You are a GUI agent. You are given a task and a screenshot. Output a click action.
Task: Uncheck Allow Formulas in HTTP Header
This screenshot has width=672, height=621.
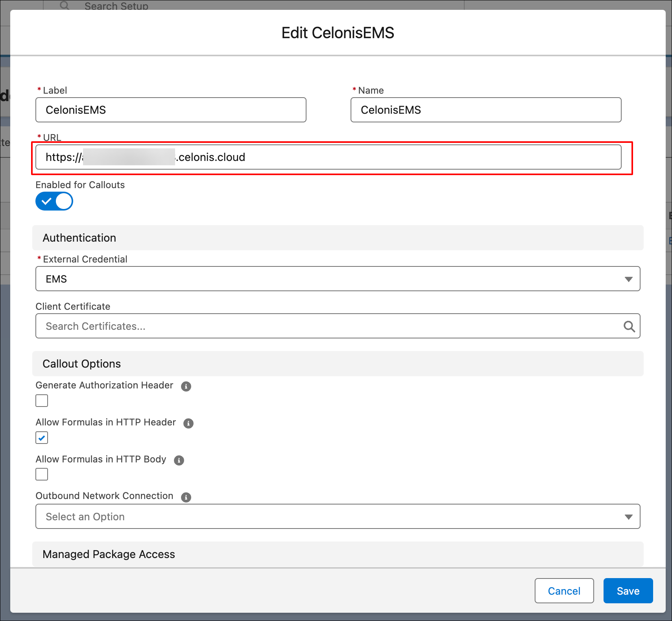[42, 438]
